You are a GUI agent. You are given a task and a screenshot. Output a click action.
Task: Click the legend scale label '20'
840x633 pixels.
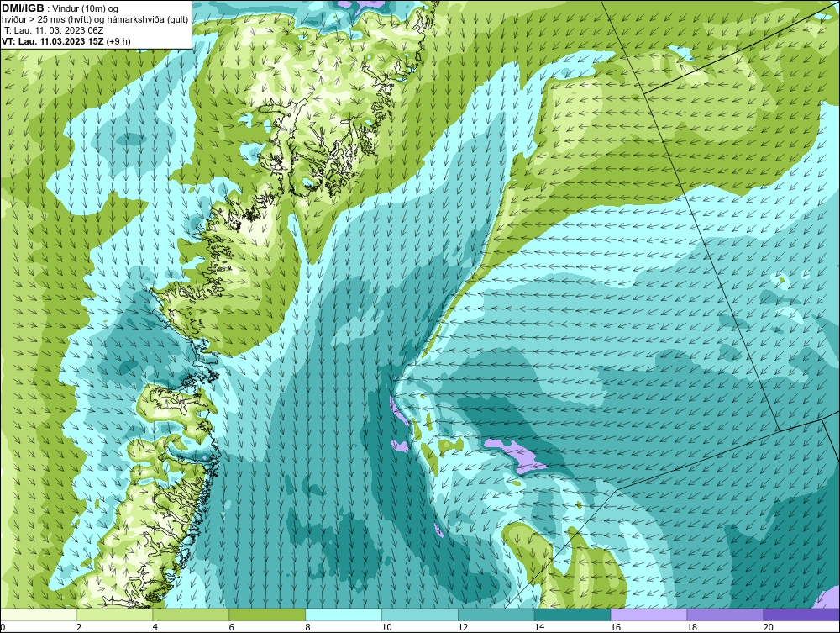click(x=769, y=627)
